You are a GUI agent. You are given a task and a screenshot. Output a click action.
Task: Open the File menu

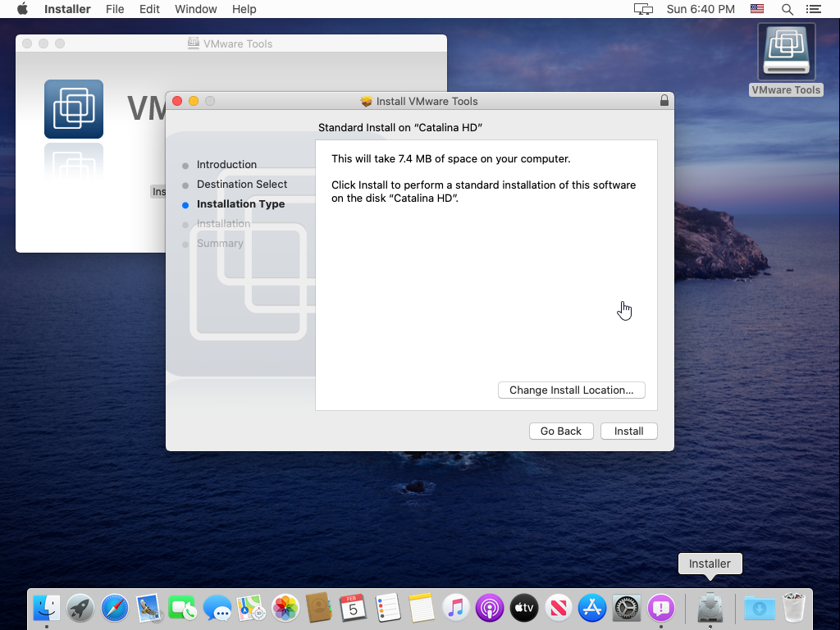pyautogui.click(x=115, y=9)
